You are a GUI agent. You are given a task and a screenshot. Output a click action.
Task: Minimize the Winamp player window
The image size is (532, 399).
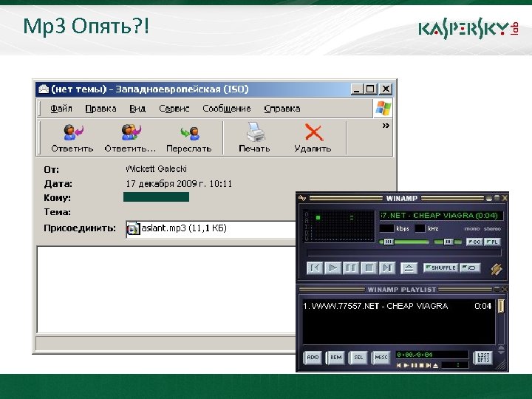(x=489, y=198)
